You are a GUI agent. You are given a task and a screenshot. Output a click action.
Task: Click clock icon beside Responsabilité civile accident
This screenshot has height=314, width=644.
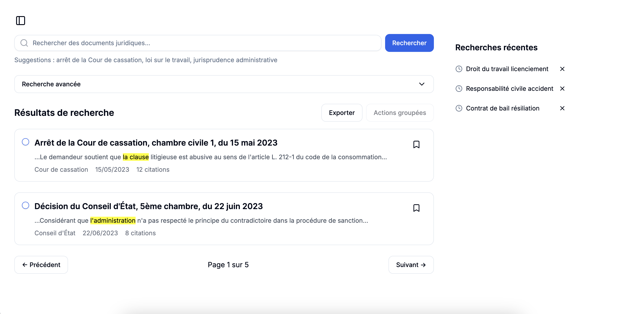click(459, 89)
